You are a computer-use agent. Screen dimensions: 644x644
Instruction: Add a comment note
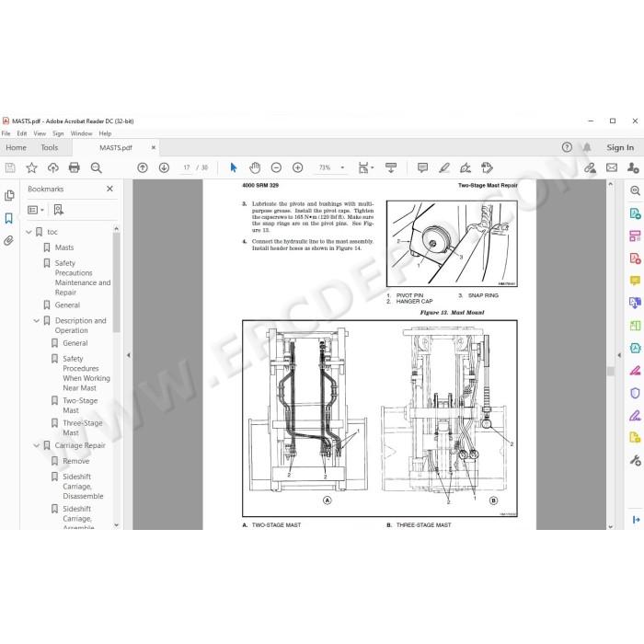coord(422,168)
